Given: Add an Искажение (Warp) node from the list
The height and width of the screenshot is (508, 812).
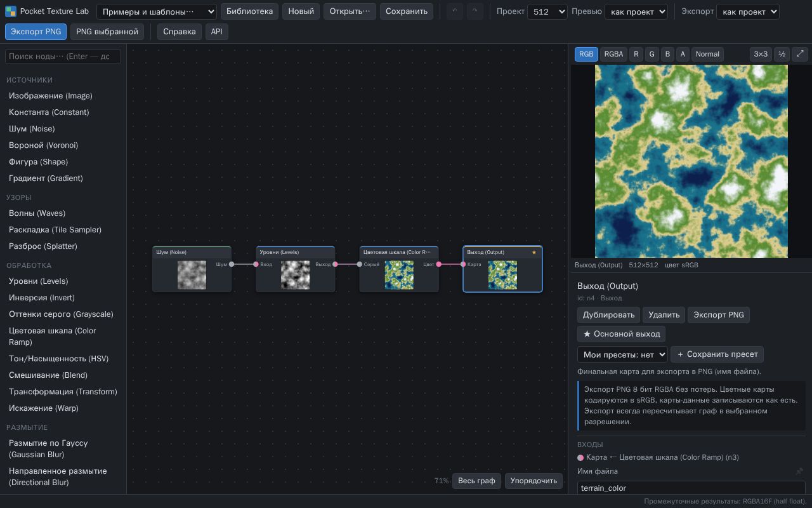Looking at the screenshot, I should coord(63,408).
